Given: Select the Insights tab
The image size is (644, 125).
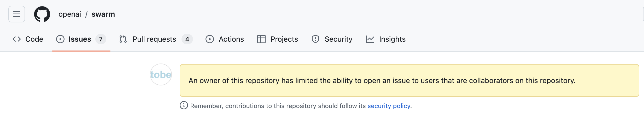Looking at the screenshot, I should [x=392, y=39].
